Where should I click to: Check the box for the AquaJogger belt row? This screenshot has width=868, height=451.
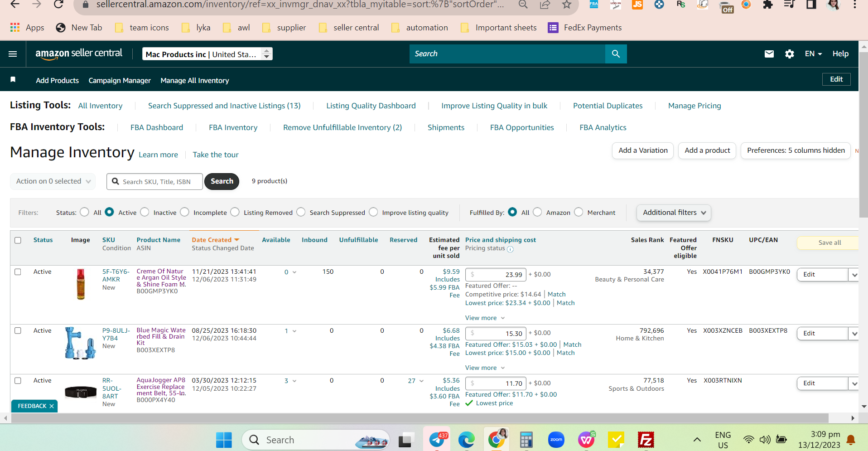point(18,381)
